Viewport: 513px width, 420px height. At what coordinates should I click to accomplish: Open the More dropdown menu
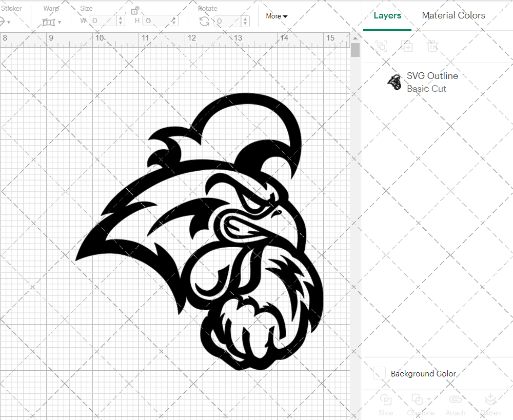(276, 16)
